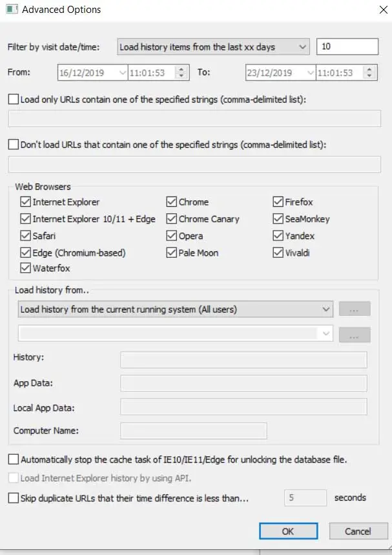The image size is (392, 555).
Task: Click the From time spinner arrows
Action: coord(181,72)
